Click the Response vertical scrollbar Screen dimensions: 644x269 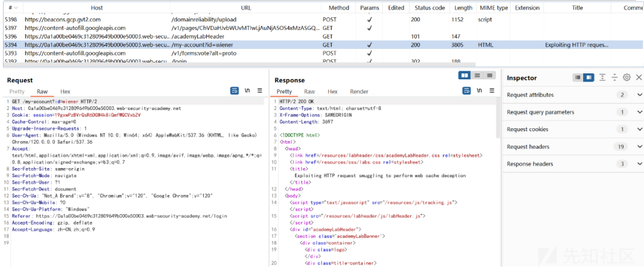click(499, 118)
